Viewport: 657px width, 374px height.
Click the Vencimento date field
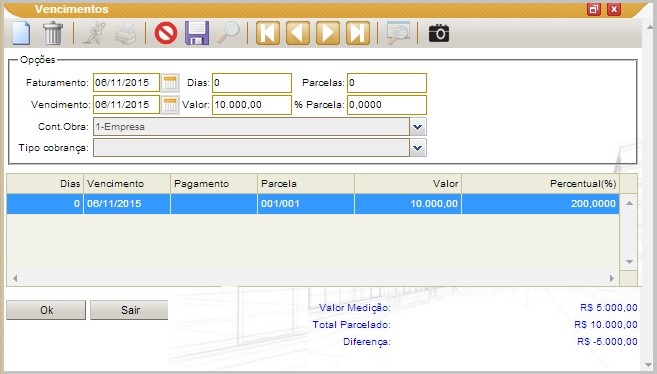point(126,105)
